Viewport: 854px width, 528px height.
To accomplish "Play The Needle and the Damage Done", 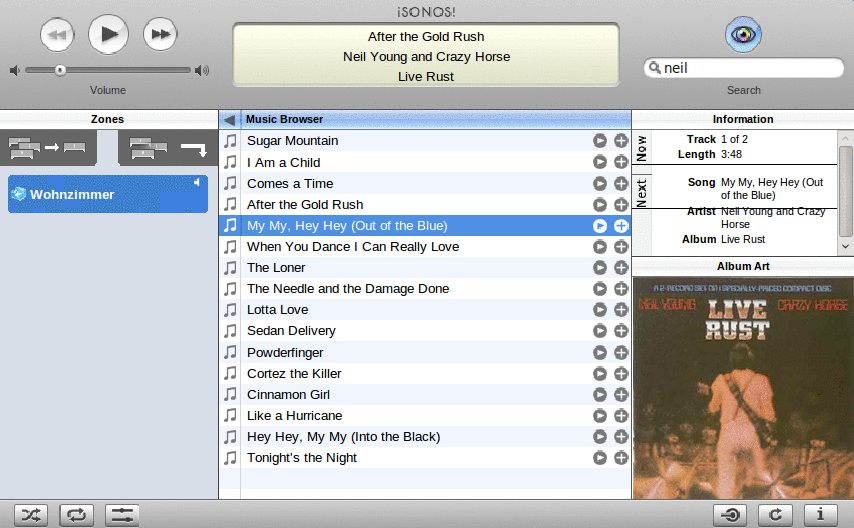I will coord(600,289).
